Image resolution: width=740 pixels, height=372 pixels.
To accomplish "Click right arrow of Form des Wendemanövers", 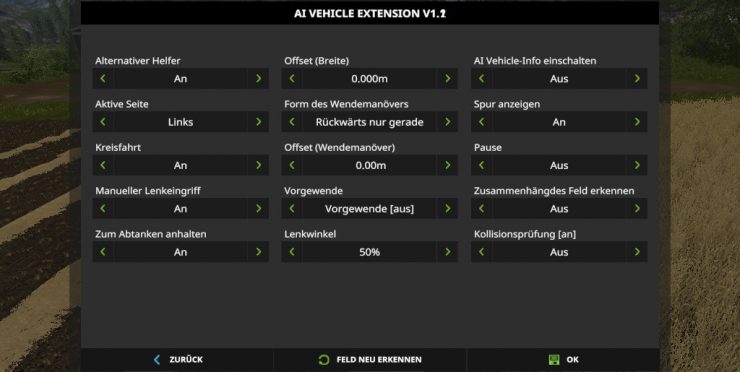I will coord(448,122).
